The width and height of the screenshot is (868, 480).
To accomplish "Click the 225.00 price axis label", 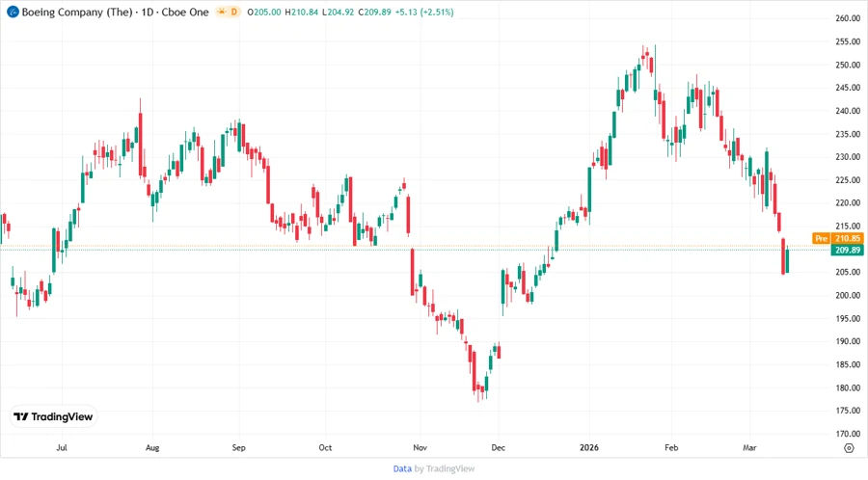I will click(848, 179).
